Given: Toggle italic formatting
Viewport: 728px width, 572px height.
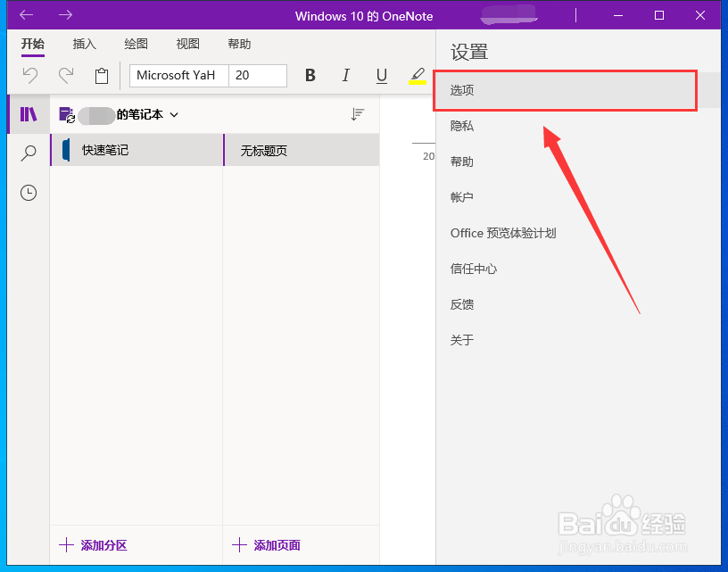Looking at the screenshot, I should point(346,75).
